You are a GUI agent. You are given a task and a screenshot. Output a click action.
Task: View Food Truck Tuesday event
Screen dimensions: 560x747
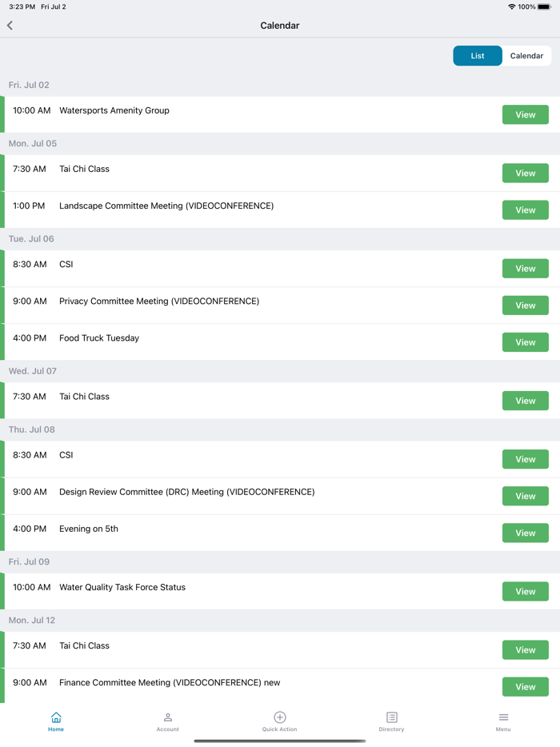525,342
